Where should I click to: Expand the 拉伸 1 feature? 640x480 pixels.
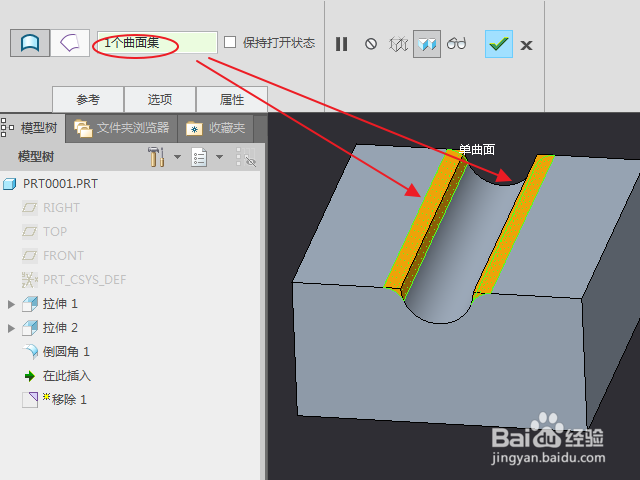click(x=11, y=304)
